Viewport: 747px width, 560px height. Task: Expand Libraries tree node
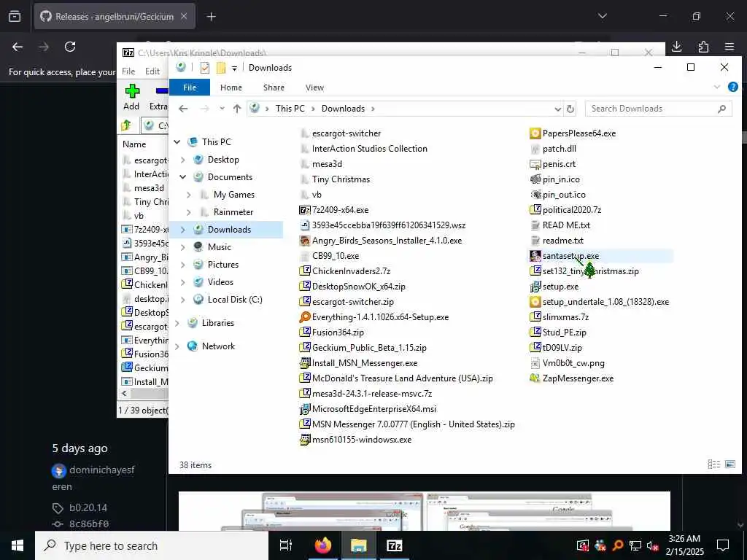[177, 323]
